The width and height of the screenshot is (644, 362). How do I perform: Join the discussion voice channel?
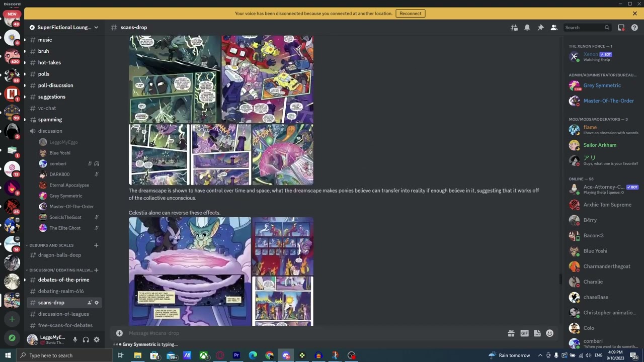(64, 131)
